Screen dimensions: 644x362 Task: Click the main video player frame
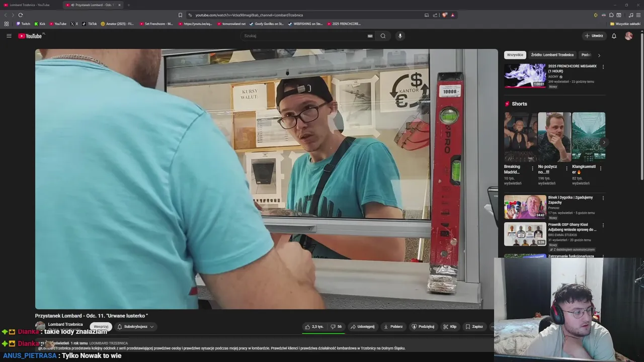[x=266, y=179]
